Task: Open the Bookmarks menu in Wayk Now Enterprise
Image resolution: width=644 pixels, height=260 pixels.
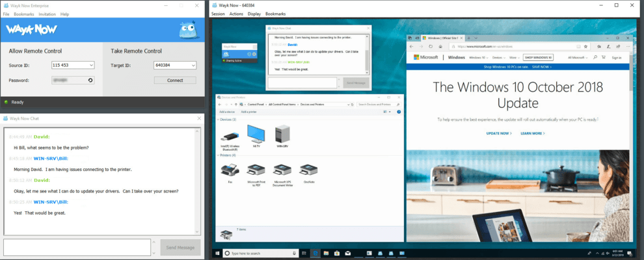Action: [24, 14]
